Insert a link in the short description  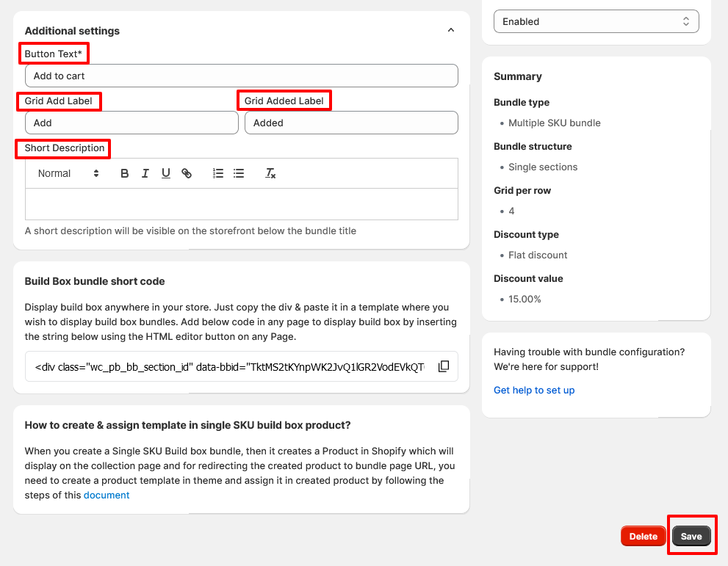pos(186,173)
